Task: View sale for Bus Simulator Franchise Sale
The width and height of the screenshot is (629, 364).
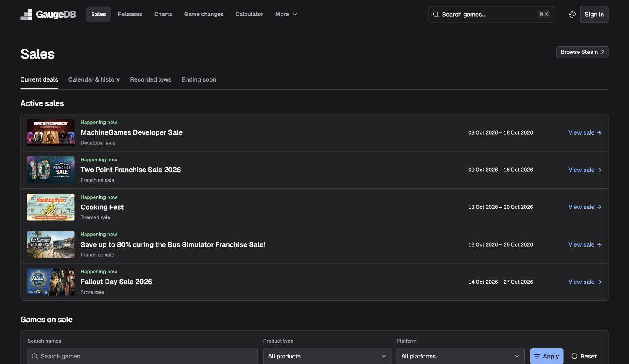Action: 585,245
